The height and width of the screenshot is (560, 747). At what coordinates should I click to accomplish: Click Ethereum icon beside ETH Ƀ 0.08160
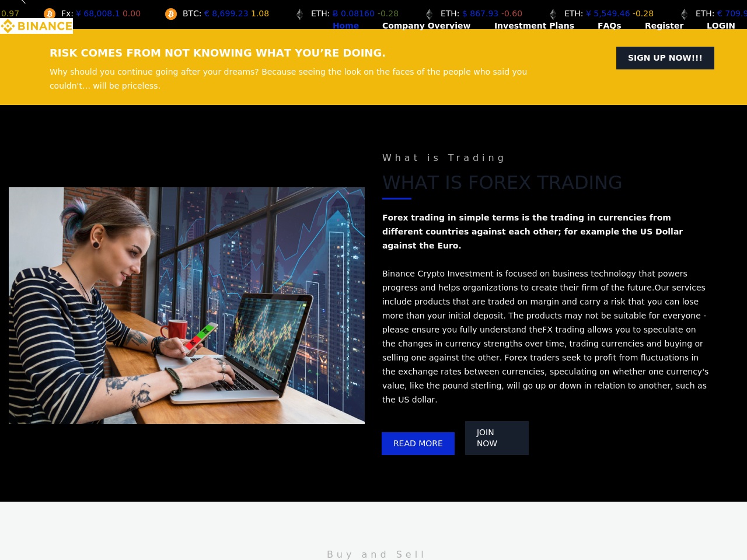coord(299,14)
